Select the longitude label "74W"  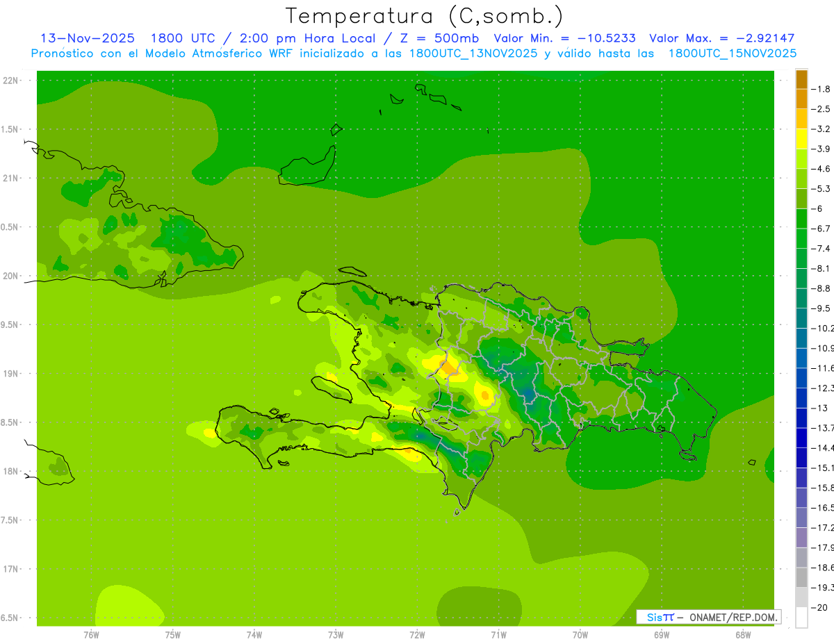pyautogui.click(x=254, y=634)
